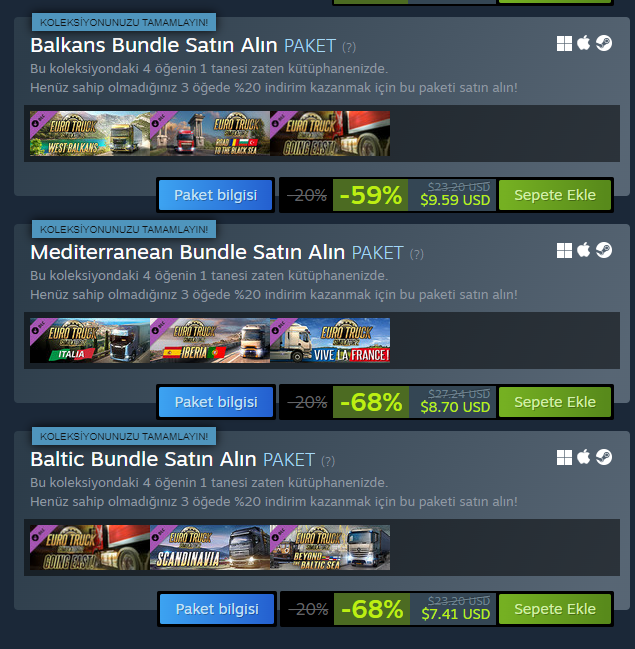The image size is (635, 649).
Task: Open the West Balkans DLC thumbnail
Action: (90, 133)
